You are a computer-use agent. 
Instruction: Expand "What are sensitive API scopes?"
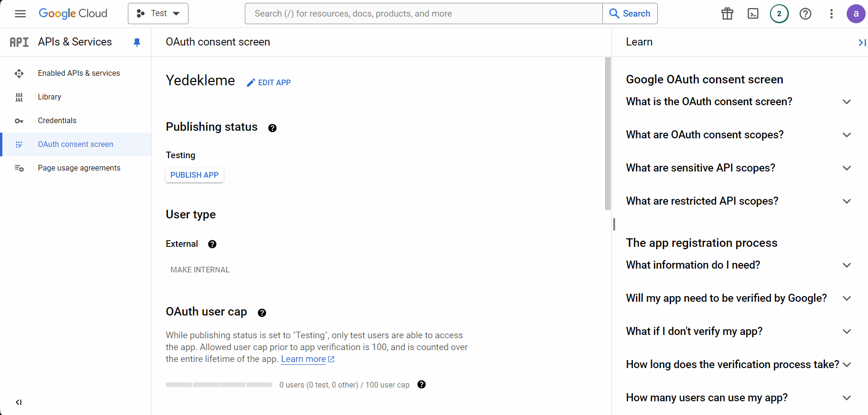point(739,168)
